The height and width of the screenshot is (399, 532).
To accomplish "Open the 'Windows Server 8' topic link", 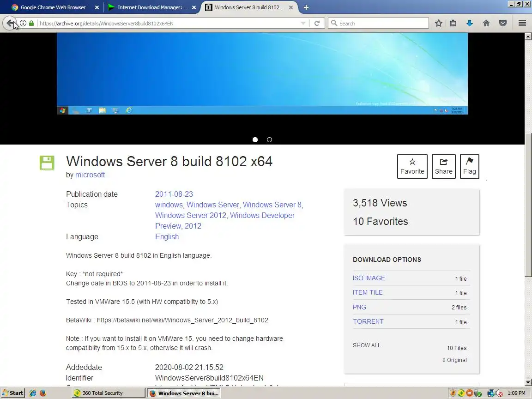I will (x=272, y=205).
